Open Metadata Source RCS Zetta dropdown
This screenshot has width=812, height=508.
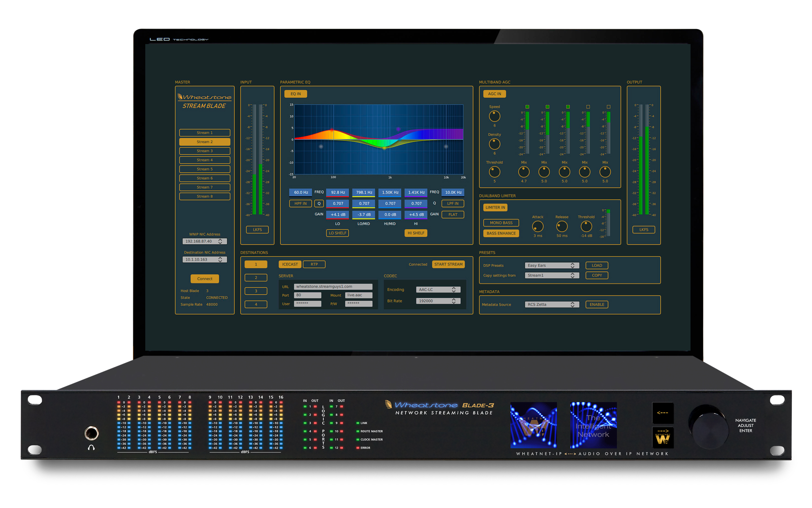click(x=552, y=304)
